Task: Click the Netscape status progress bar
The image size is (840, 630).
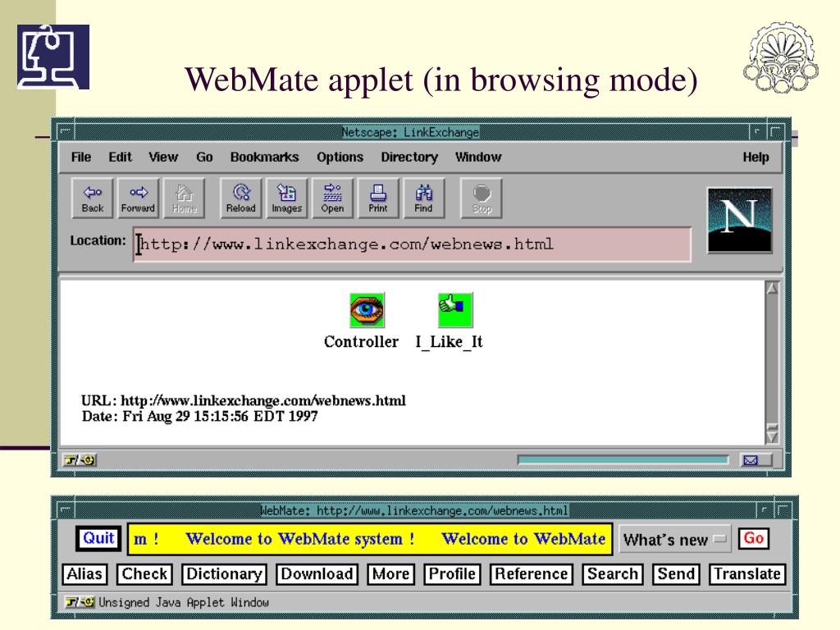Action: pos(623,459)
